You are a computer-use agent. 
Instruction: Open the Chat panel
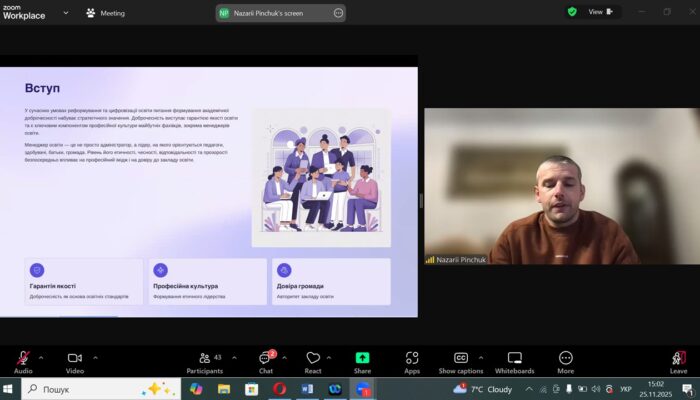266,358
